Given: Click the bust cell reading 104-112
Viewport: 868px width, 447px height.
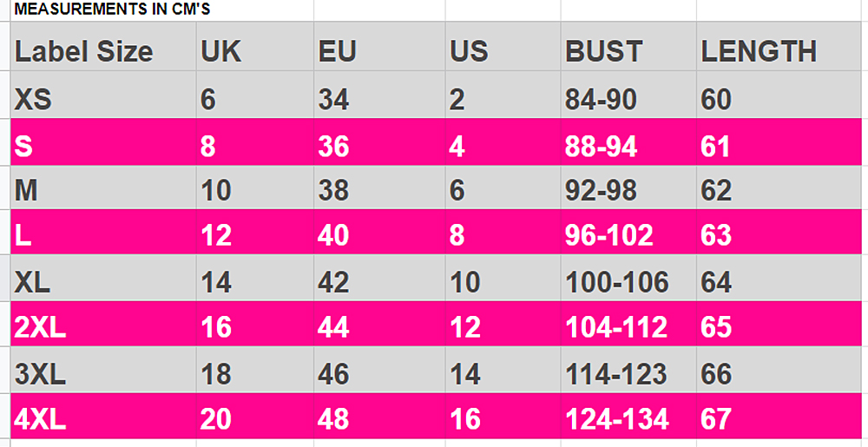Looking at the screenshot, I should (616, 327).
